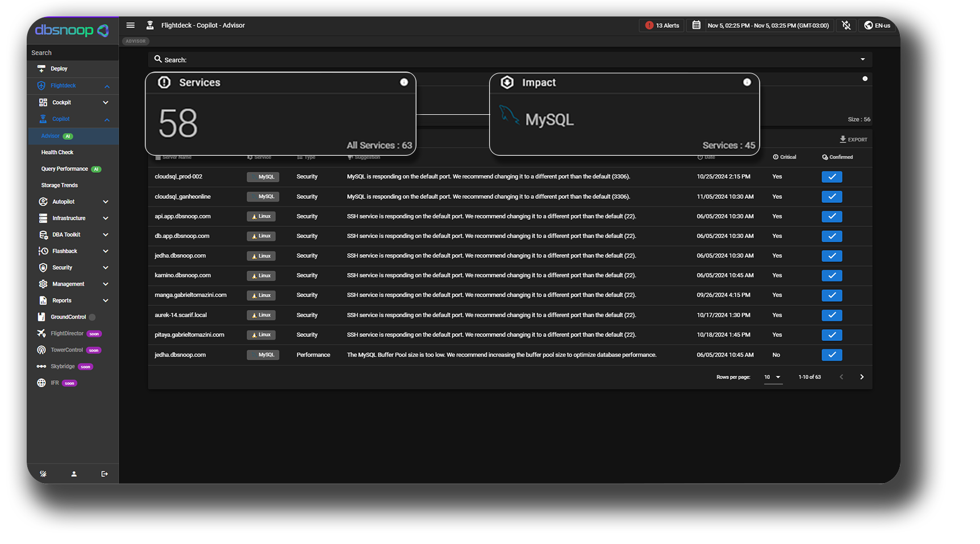Collapse the Copilot submenu chevron
980x544 pixels.
[x=107, y=119]
